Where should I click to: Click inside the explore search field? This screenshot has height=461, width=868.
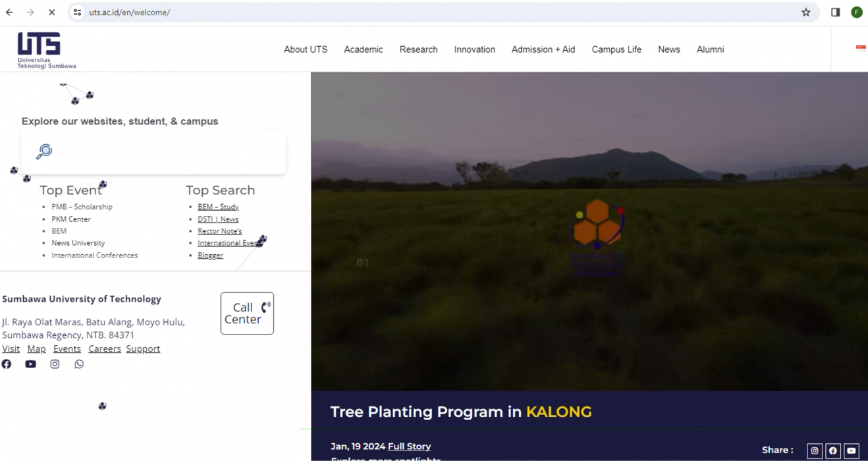click(165, 152)
